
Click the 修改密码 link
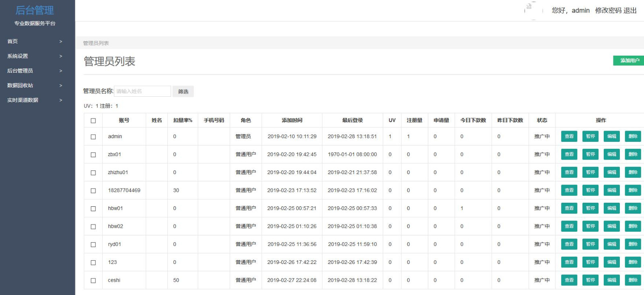(608, 10)
